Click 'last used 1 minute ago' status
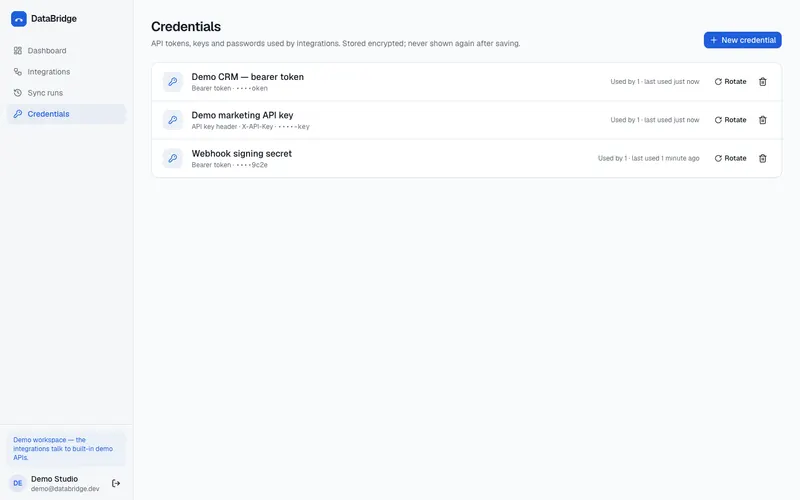This screenshot has height=500, width=800. (648, 158)
